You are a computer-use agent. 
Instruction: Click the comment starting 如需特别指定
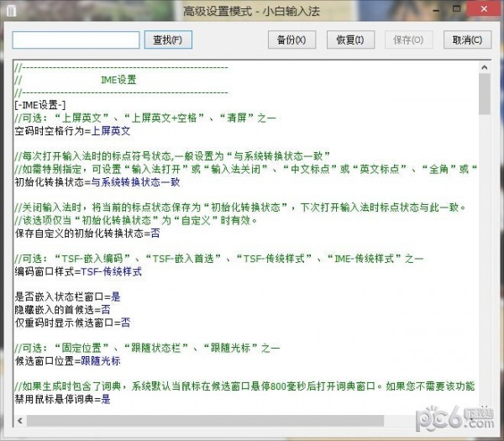[246, 169]
